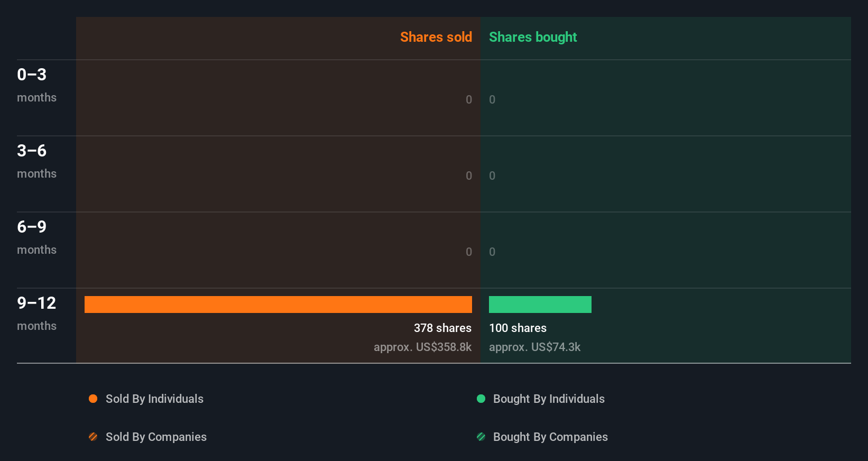Click the approx. US$74.3k value

coord(534,347)
